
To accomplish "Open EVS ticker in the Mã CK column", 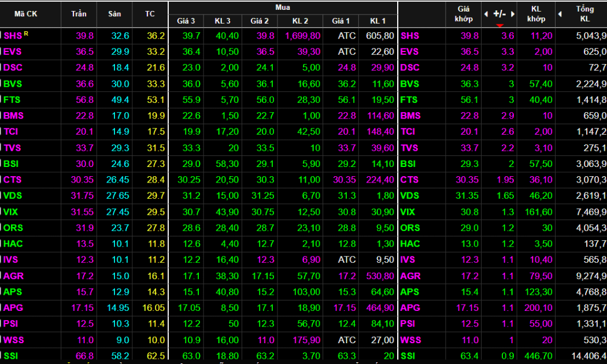I will click(12, 52).
